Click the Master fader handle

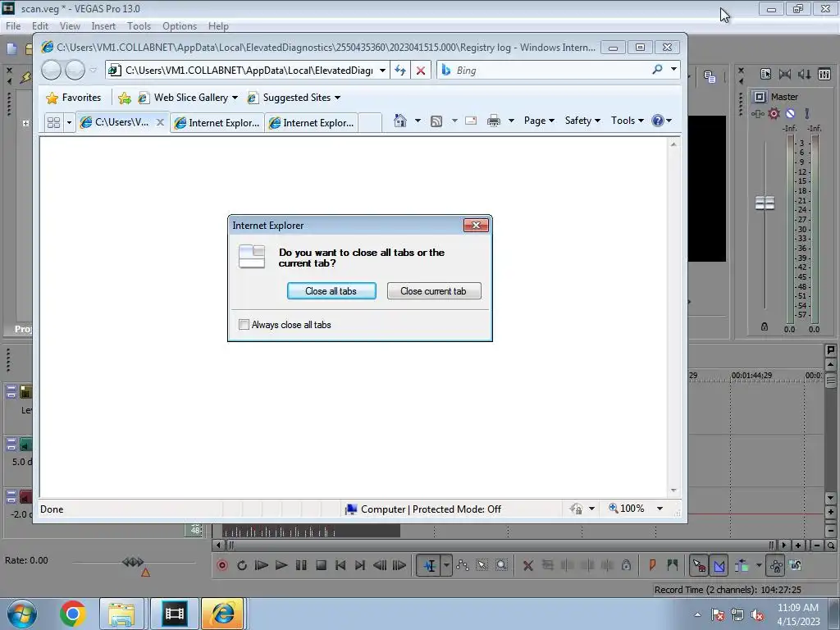765,203
